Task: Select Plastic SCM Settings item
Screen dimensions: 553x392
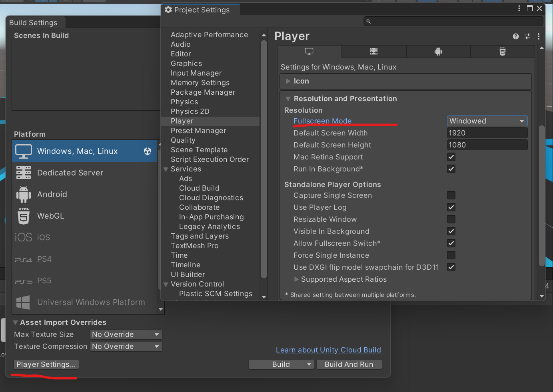Action: coord(216,294)
